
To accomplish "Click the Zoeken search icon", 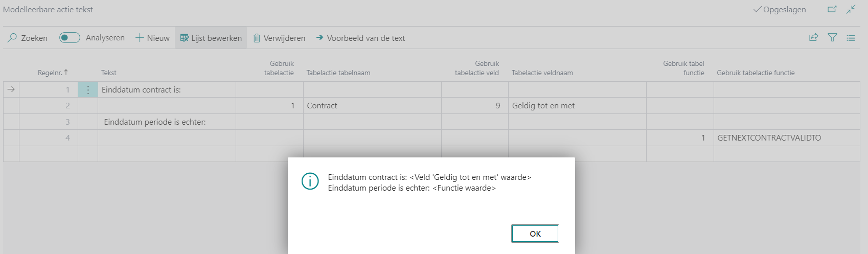I will [x=12, y=38].
